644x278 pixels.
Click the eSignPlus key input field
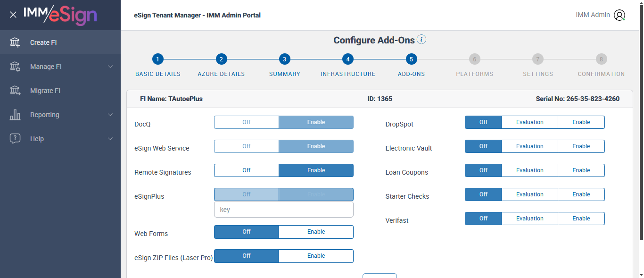pos(283,210)
